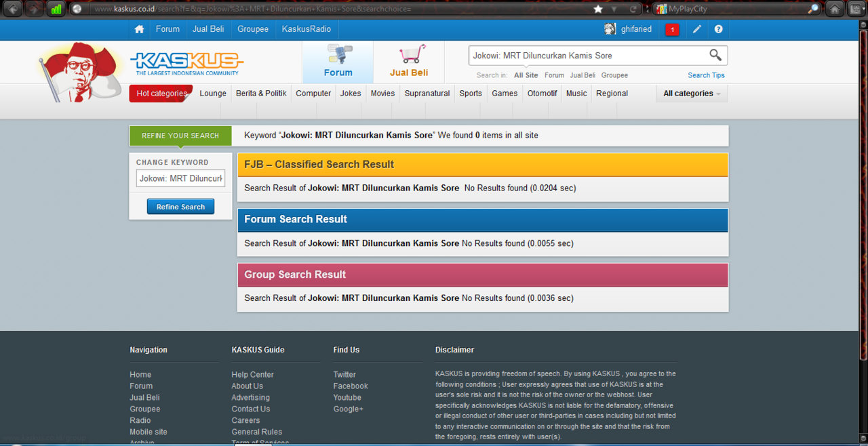Click the Kaskus home icon

(x=139, y=29)
